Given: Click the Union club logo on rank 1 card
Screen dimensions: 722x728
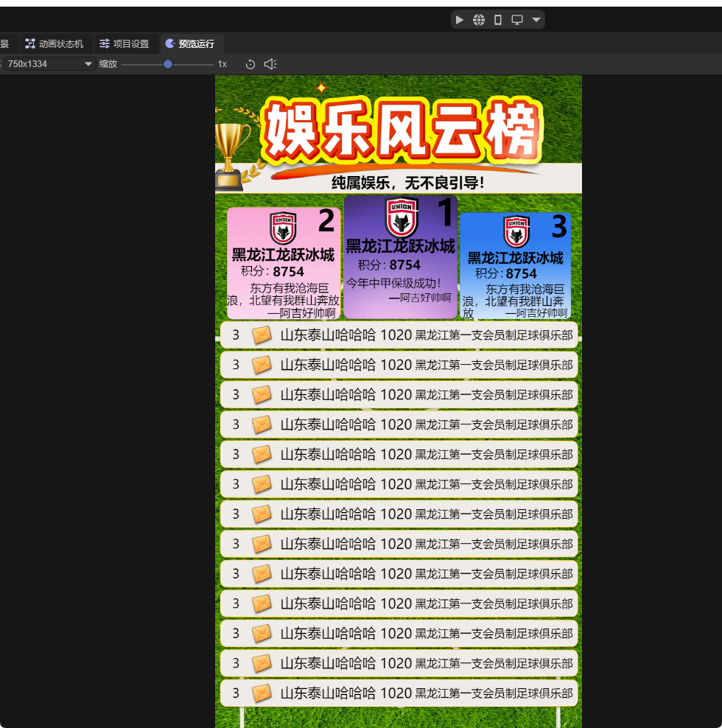Looking at the screenshot, I should [402, 217].
